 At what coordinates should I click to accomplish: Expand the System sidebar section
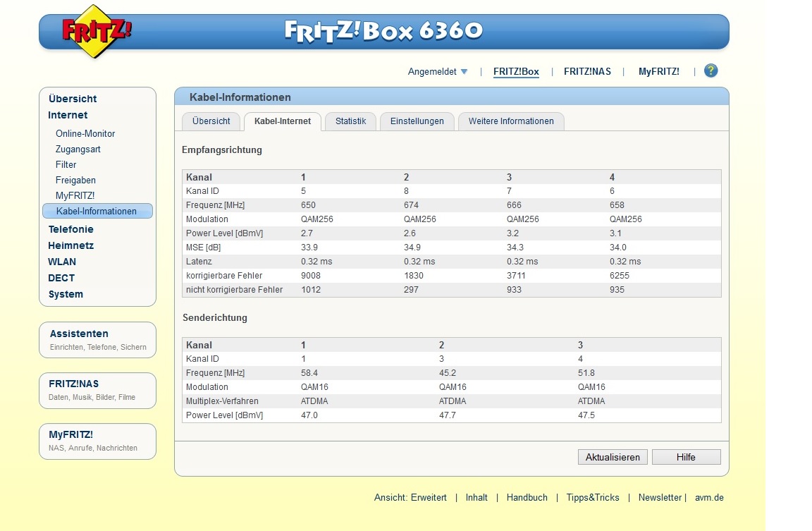(x=66, y=294)
